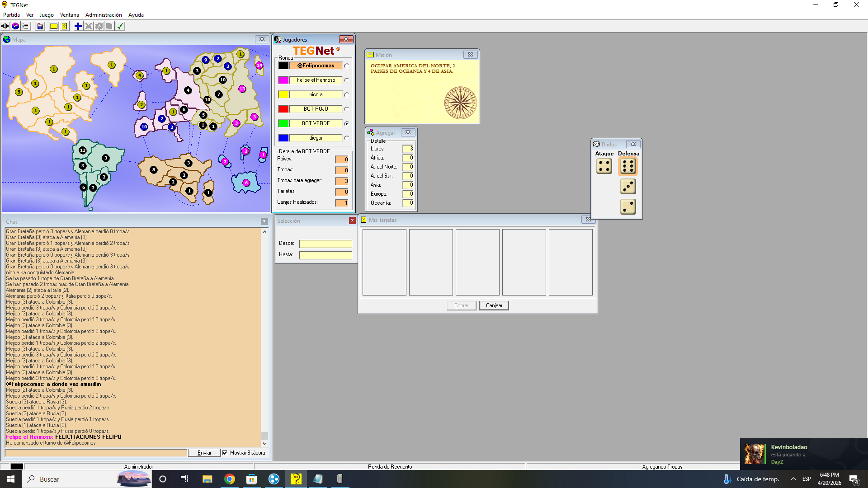Select the @Felipocomas radio button
868x488 pixels.
pyautogui.click(x=346, y=66)
